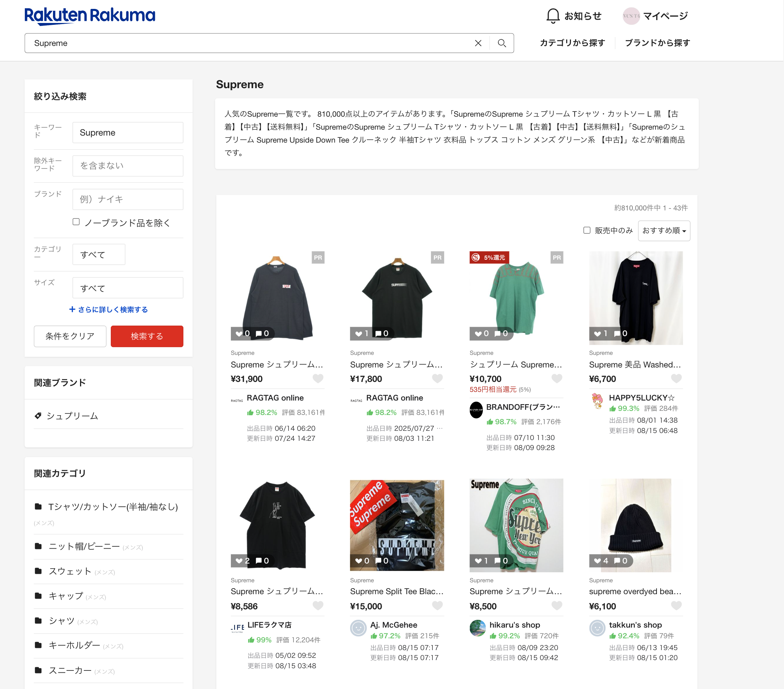Open the おすすめ順 sort dropdown
This screenshot has width=784, height=689.
(x=664, y=230)
